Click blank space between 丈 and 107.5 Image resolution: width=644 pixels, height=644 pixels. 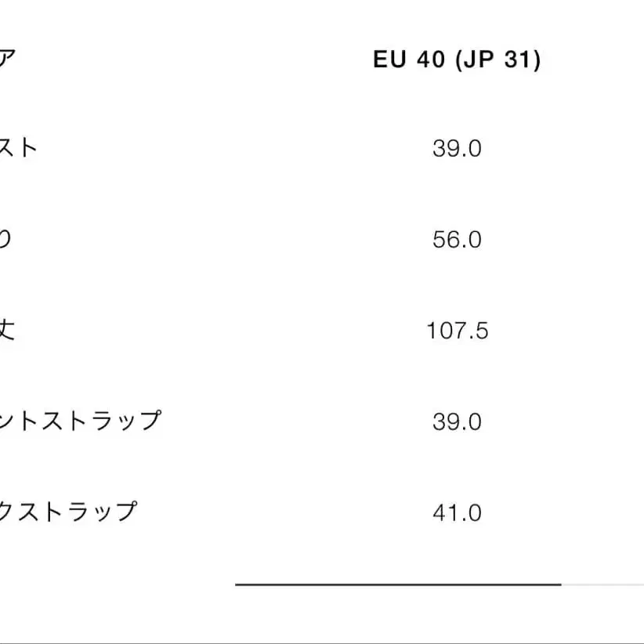coord(219,331)
